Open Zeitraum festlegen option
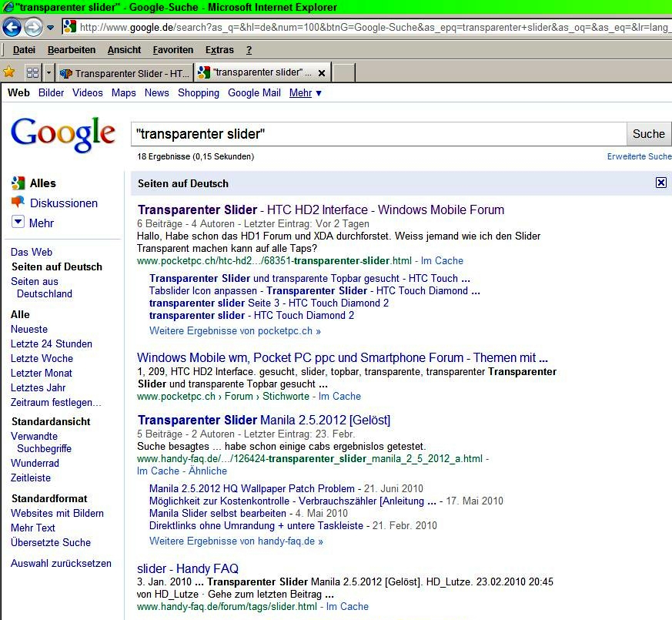Screen dimensions: 672x620 [55, 402]
